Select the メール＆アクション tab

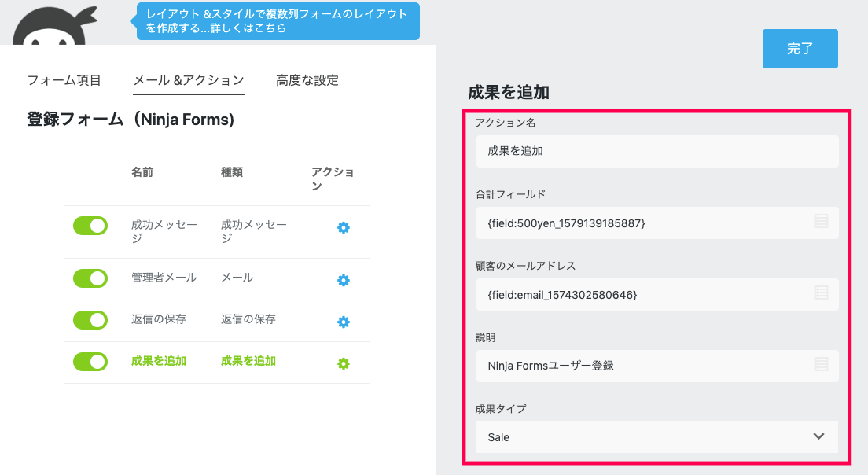189,80
